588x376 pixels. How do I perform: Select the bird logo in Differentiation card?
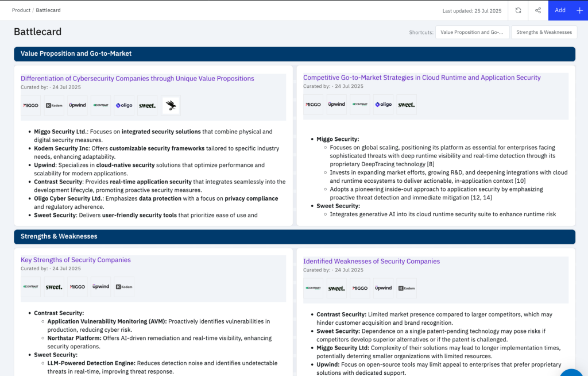click(x=171, y=106)
